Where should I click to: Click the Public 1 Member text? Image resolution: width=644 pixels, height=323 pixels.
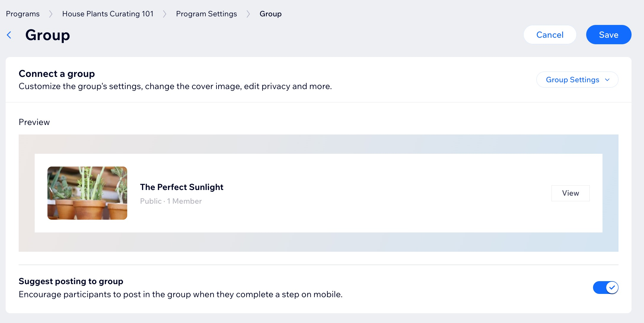click(171, 201)
